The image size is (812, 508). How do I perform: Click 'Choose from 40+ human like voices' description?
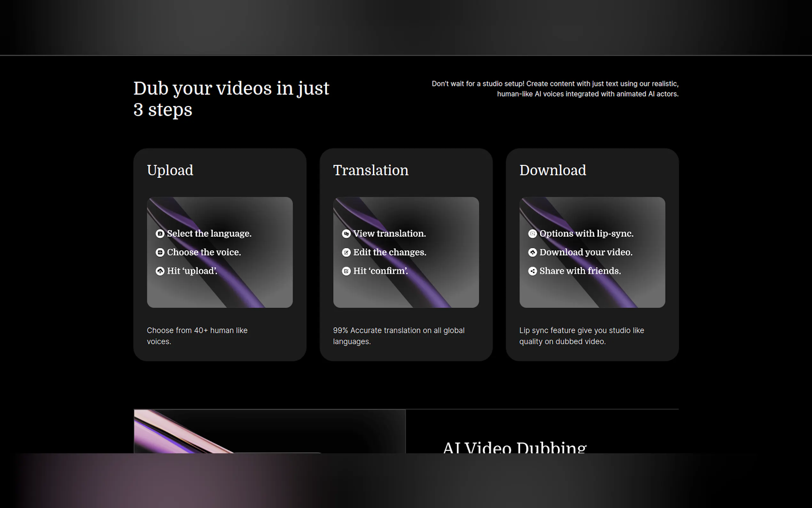[197, 336]
